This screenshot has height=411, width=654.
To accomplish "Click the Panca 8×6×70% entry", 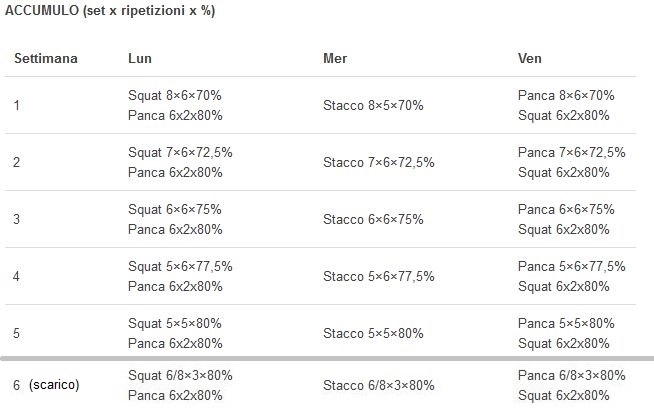I will pos(566,95).
